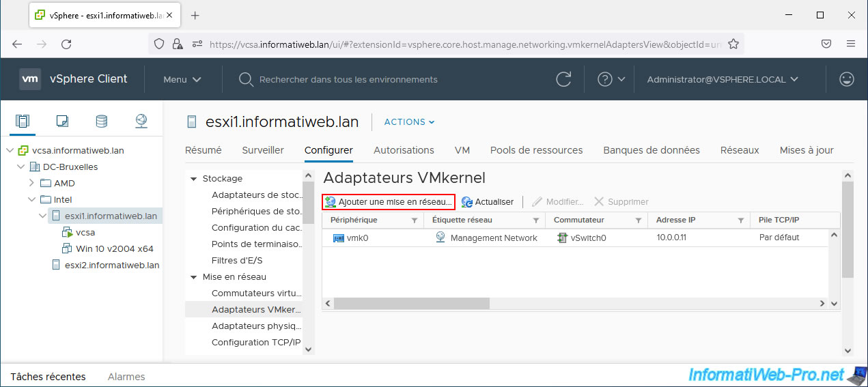The width and height of the screenshot is (868, 387).
Task: Select the vcsa virtual machine
Action: (85, 233)
